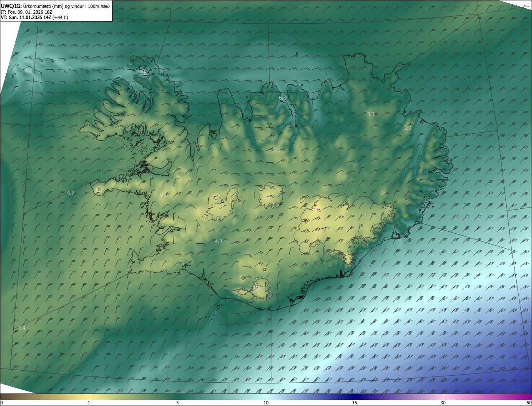
Task: Click the 6.9 value label on map
Action: 283,98
